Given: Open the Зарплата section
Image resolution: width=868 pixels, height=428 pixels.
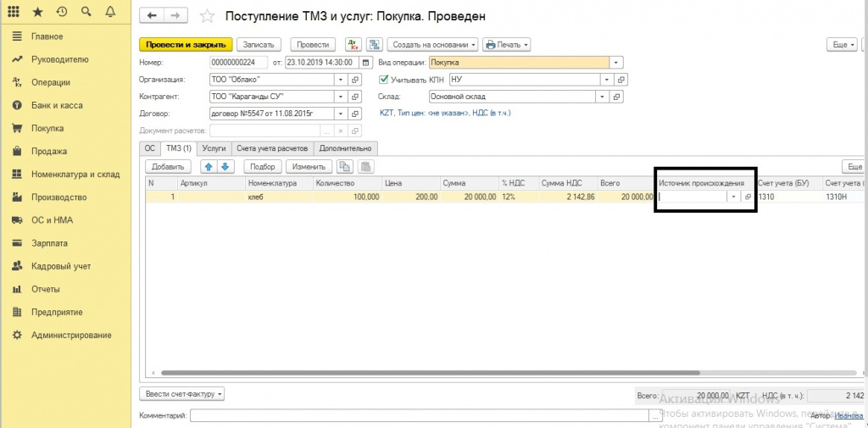Looking at the screenshot, I should (x=50, y=243).
